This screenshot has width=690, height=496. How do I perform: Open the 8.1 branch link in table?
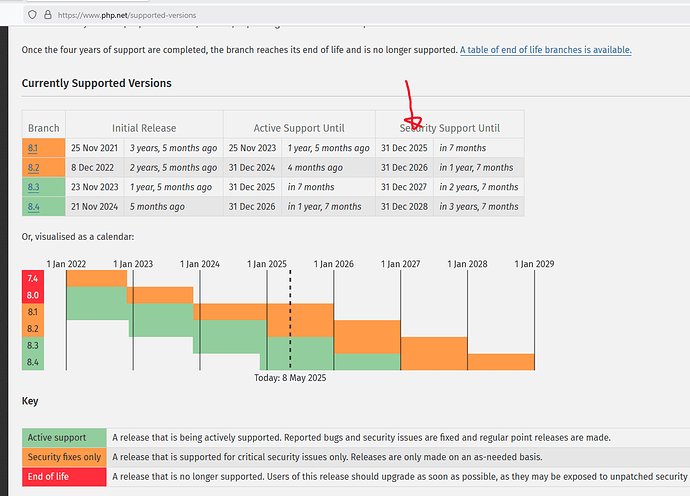tap(33, 148)
